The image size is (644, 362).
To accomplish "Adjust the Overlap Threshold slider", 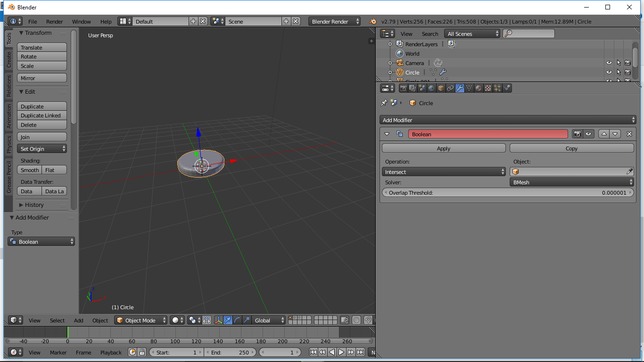I will point(508,192).
